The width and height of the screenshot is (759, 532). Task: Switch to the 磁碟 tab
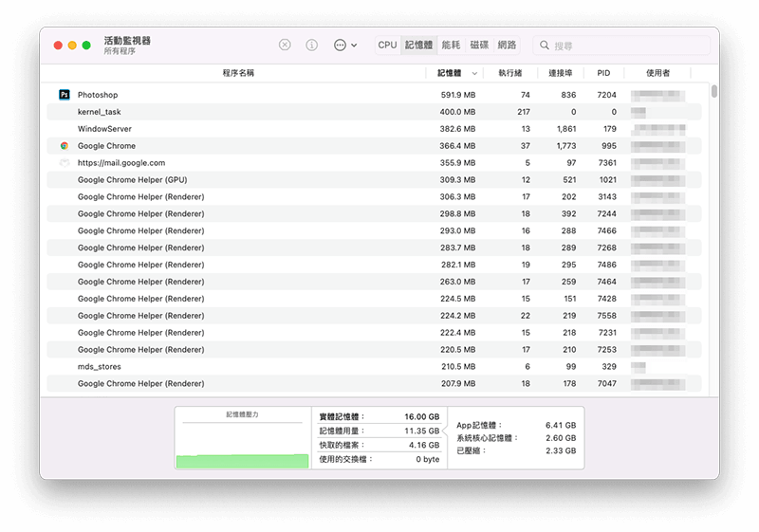479,45
